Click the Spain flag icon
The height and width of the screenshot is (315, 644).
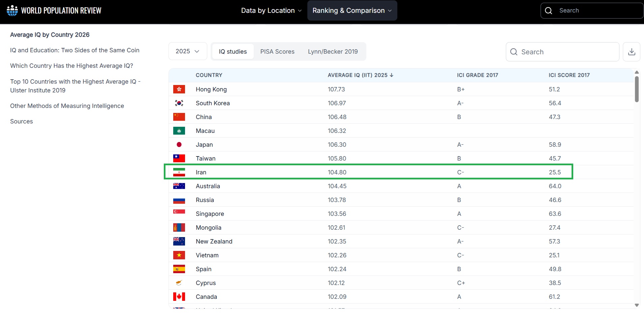point(179,269)
